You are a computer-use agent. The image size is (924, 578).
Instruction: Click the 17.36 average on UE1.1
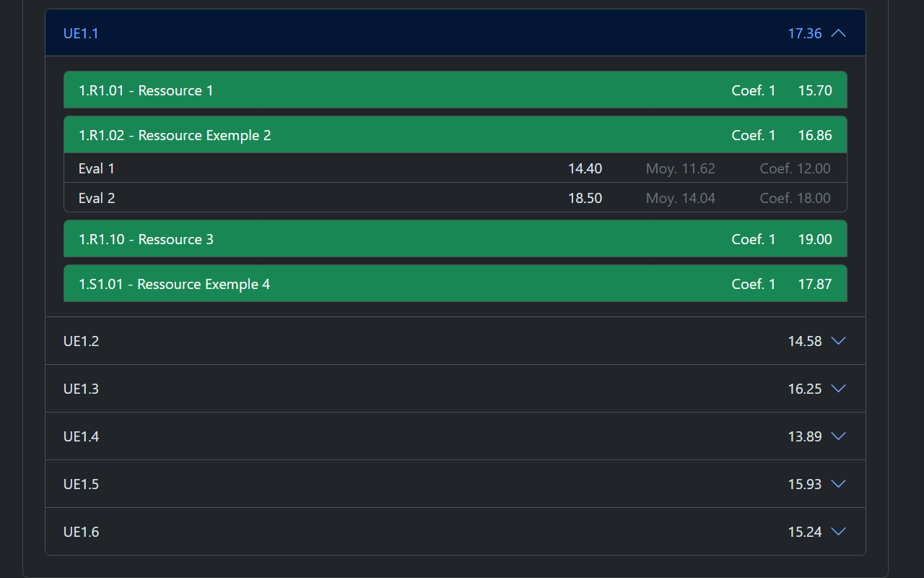(x=804, y=33)
